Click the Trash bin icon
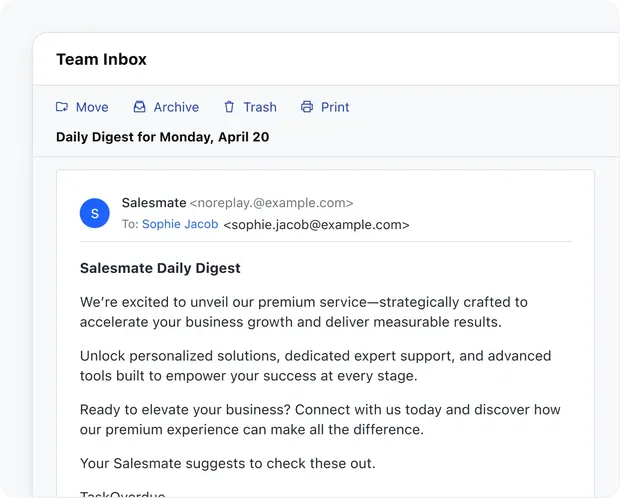The width and height of the screenshot is (620, 498). pyautogui.click(x=229, y=107)
